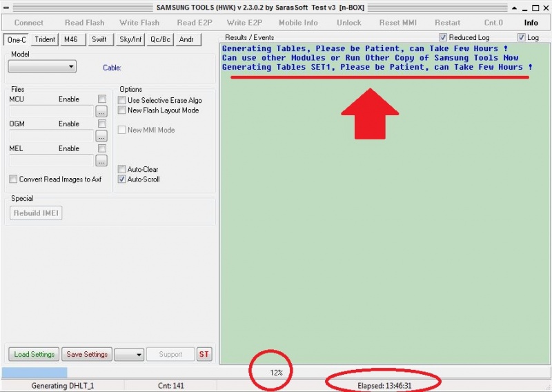Viewport: 552px width, 392px height.
Task: Click the MEL file path field
Action: (x=51, y=161)
